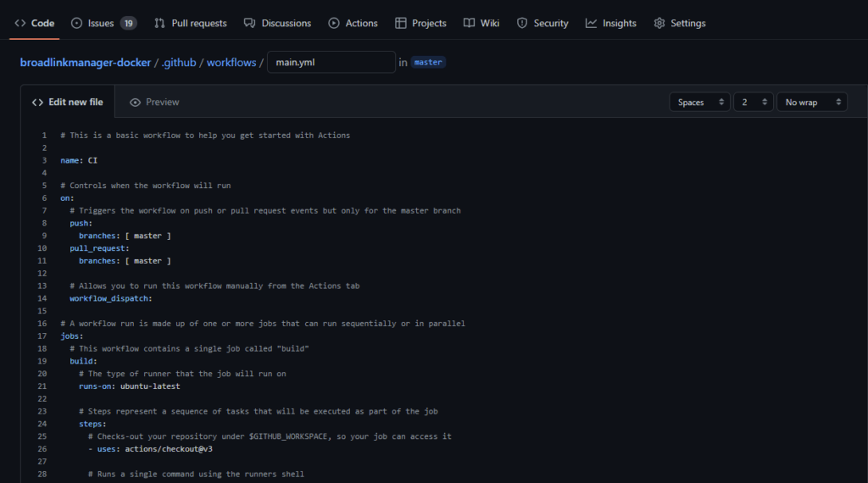Screen dimensions: 868x483
Task: Navigate to .github folder breadcrumb
Action: coord(179,63)
